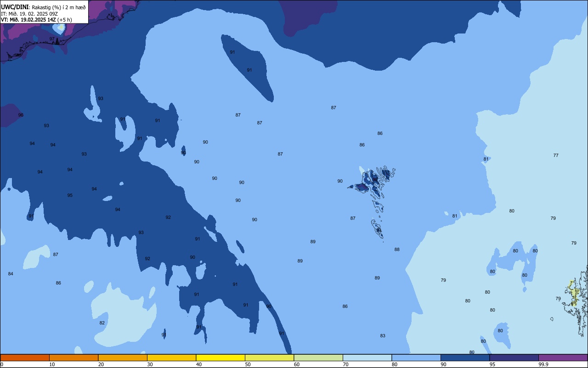Click the humidity value 96 on the map
Viewport: 588px width, 368px height.
(x=21, y=115)
